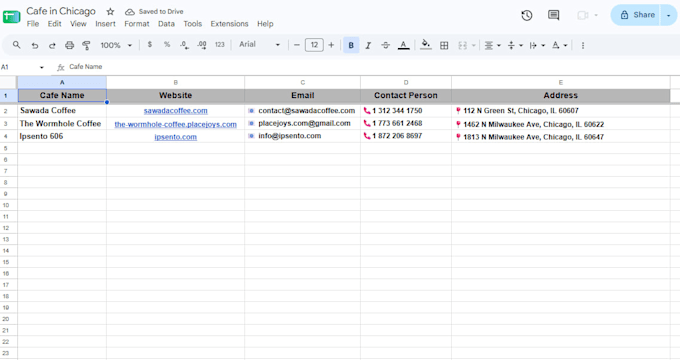The height and width of the screenshot is (360, 680).
Task: Select the cell with 1 773 661 2468
Action: [406, 124]
